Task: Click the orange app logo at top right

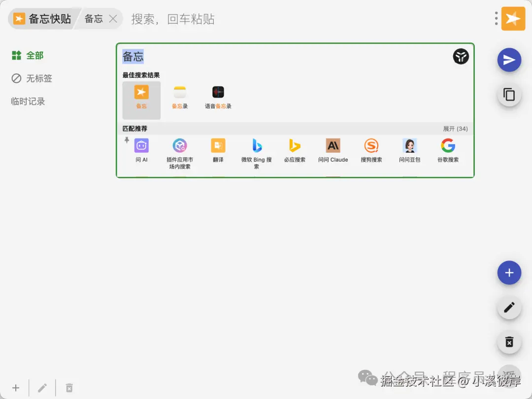Action: (x=513, y=18)
